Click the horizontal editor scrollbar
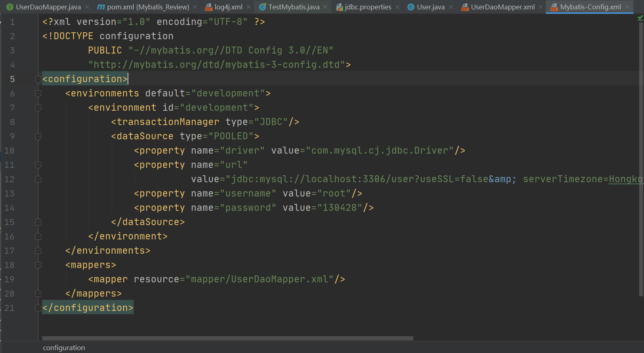 click(228, 338)
